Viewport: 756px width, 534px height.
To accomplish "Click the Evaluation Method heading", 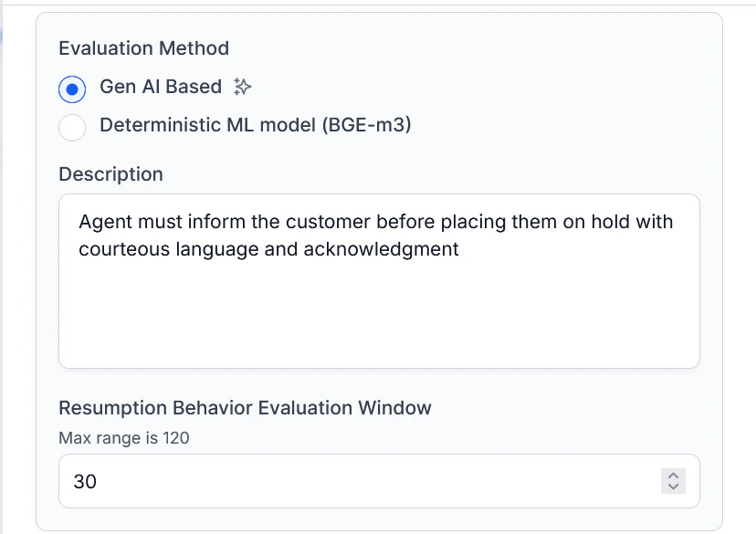I will (x=143, y=48).
